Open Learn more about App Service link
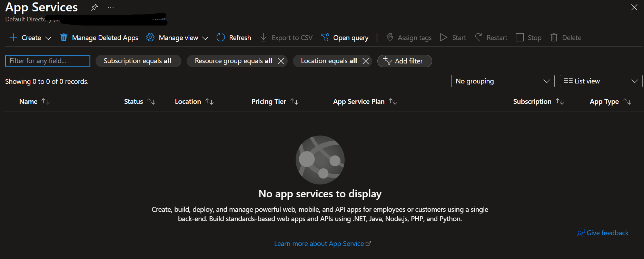644x259 pixels. pos(323,243)
